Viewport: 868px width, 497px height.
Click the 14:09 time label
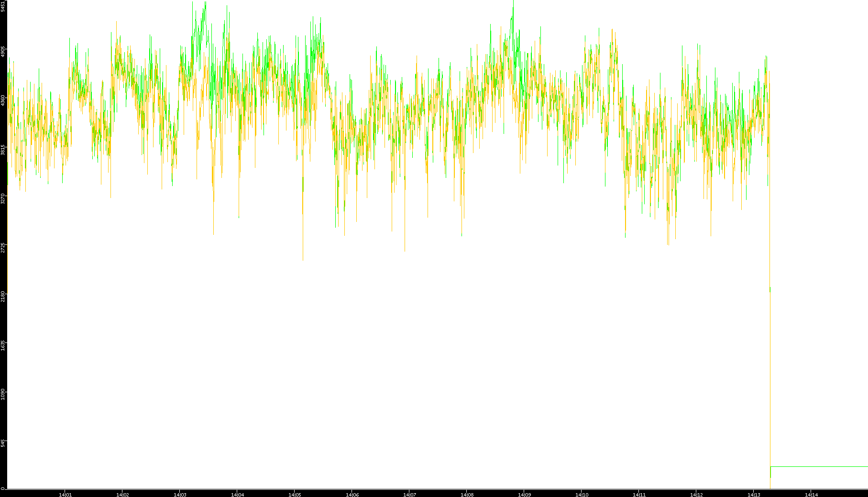(x=524, y=495)
